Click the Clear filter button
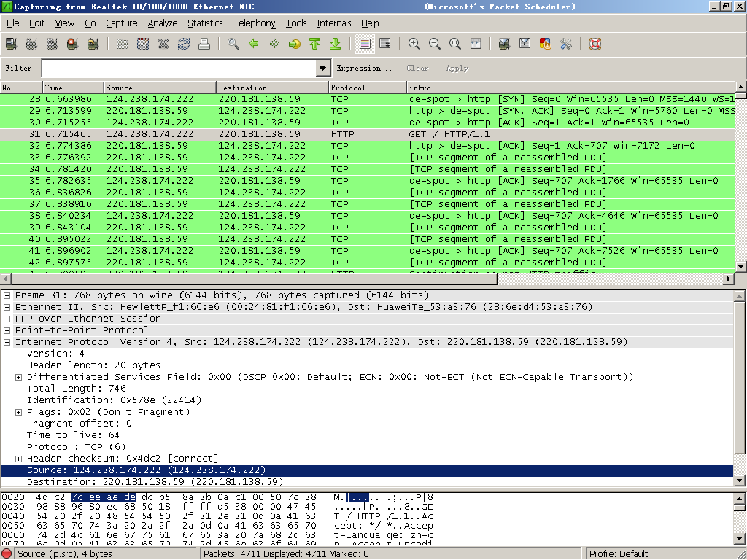Screen dimensions: 747x560 pyautogui.click(x=417, y=68)
